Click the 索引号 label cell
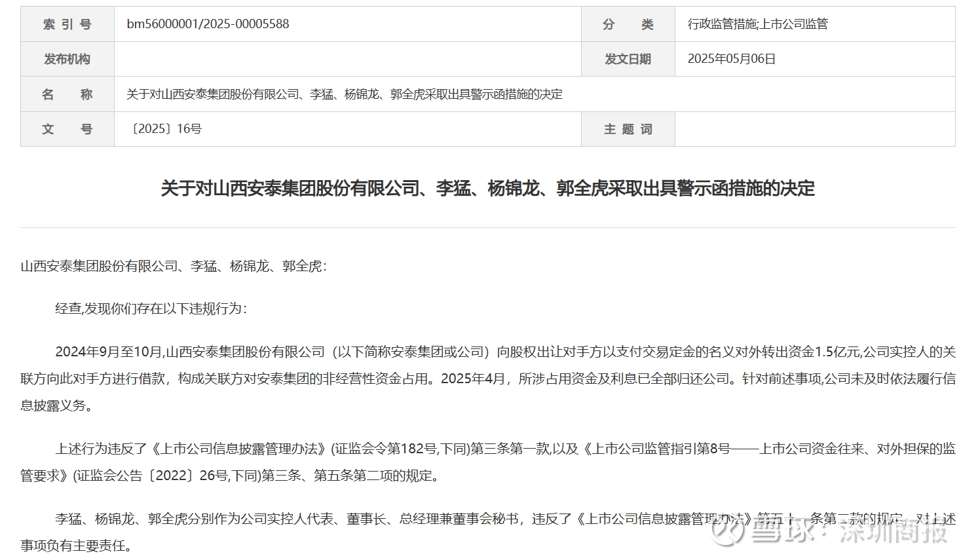Image resolution: width=976 pixels, height=560 pixels. click(x=67, y=24)
